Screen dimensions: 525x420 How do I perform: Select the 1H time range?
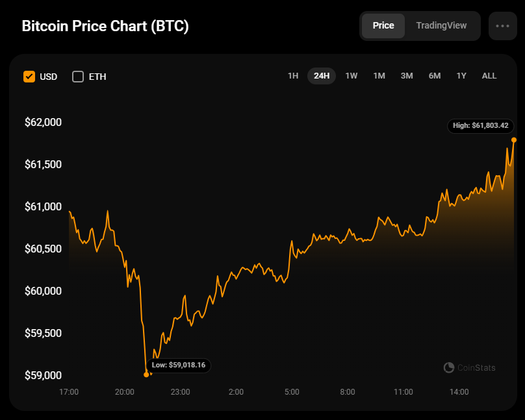coord(293,76)
